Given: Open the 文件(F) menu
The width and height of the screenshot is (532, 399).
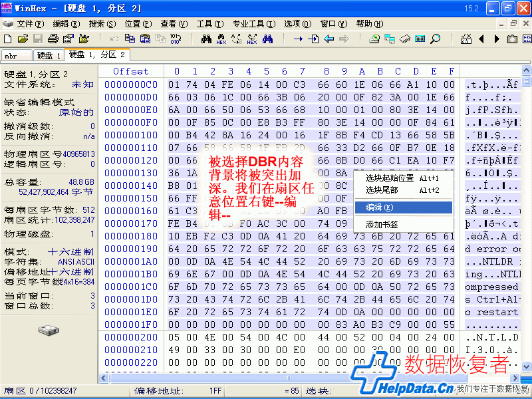Looking at the screenshot, I should coord(31,24).
